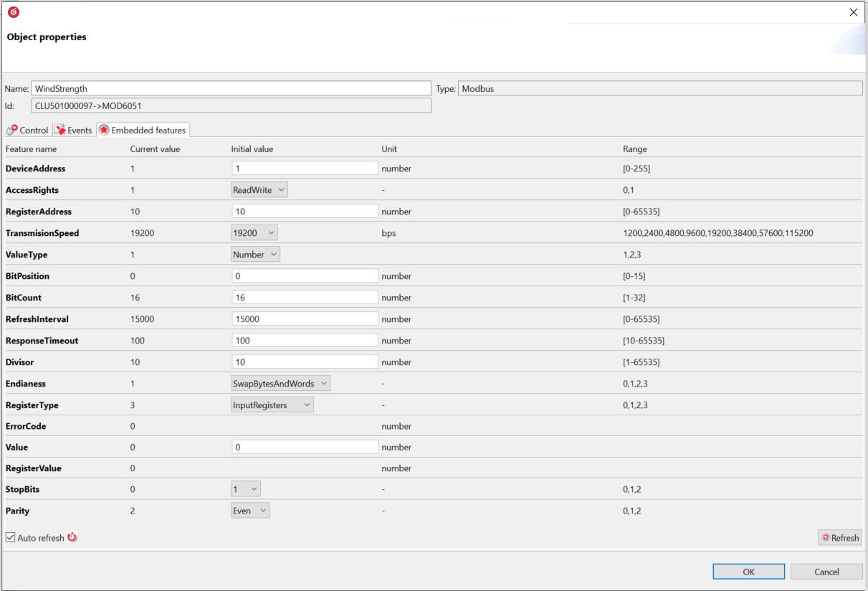Click the Cancel button
The image size is (868, 591).
tap(826, 572)
